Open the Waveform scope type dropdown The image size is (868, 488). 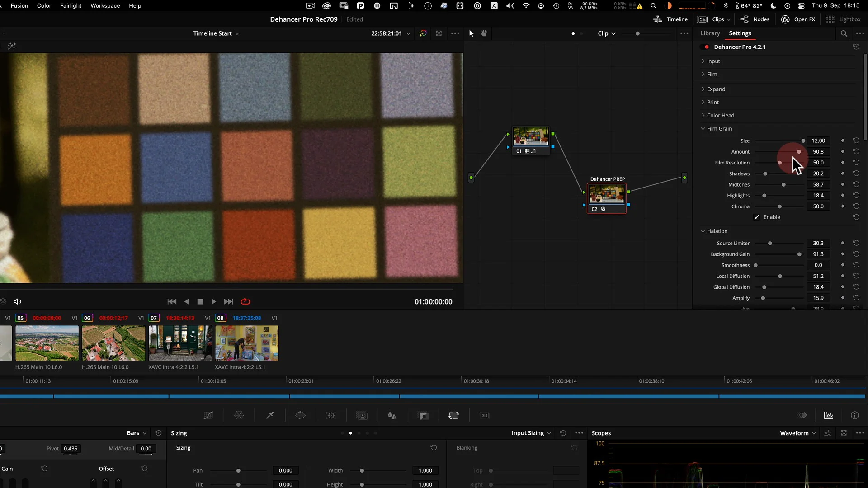coord(797,433)
